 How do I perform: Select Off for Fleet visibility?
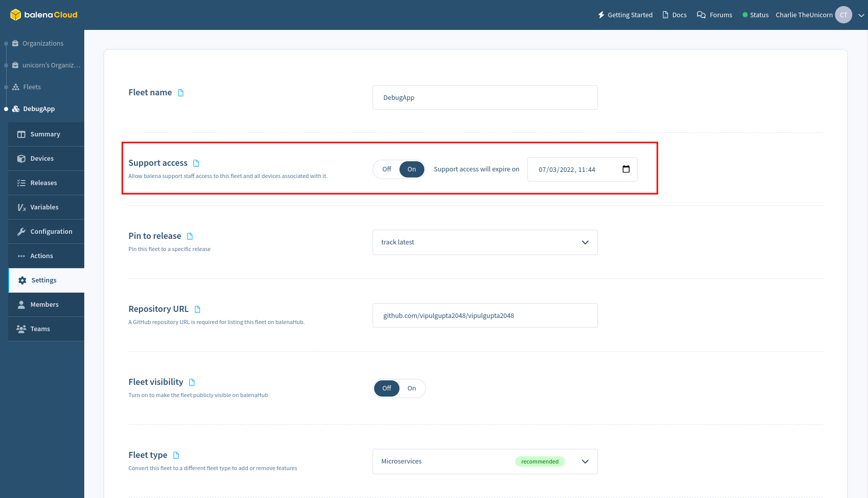tap(387, 388)
